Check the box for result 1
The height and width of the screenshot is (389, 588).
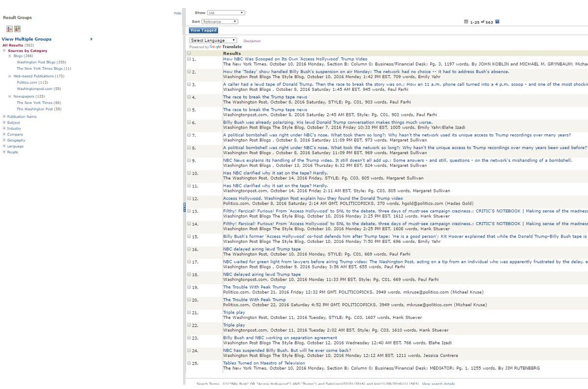point(189,59)
